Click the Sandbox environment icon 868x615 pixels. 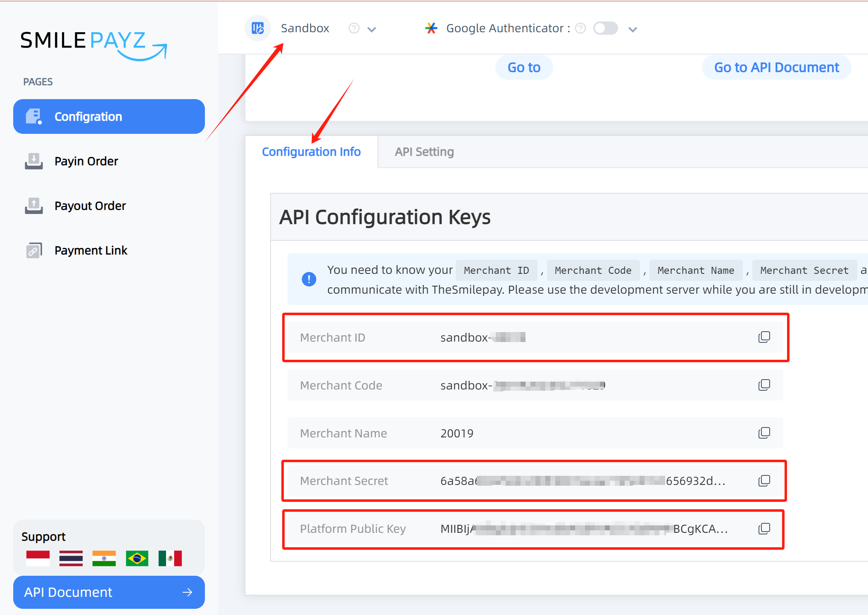click(x=258, y=28)
